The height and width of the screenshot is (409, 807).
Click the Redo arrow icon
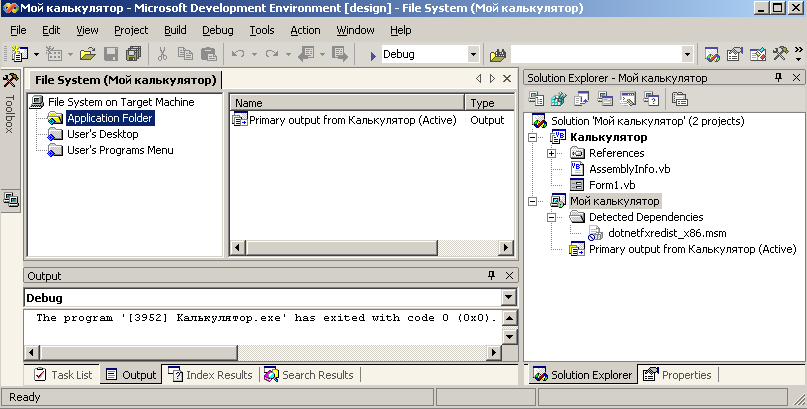pyautogui.click(x=272, y=54)
